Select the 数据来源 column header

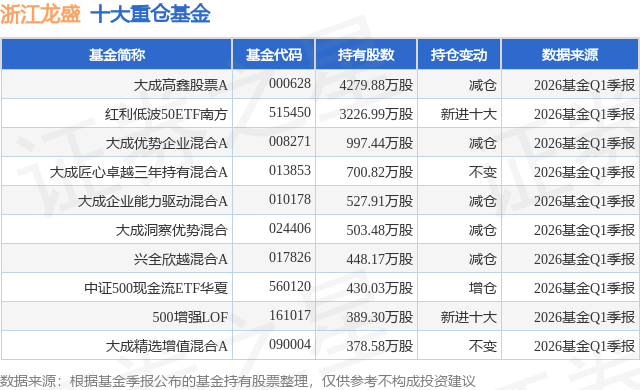(x=570, y=55)
